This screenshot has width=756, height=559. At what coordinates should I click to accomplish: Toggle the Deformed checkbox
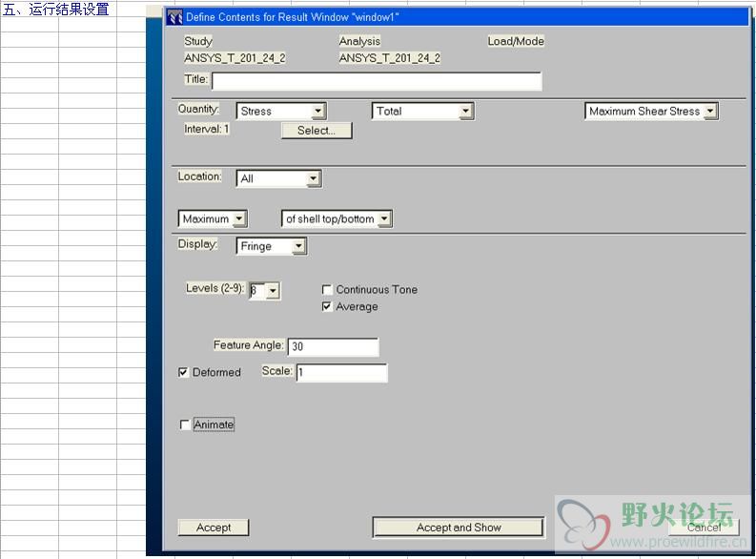(x=183, y=372)
